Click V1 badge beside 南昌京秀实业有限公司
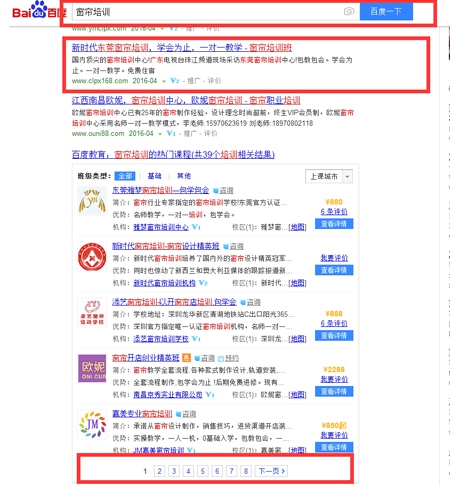 pyautogui.click(x=210, y=395)
